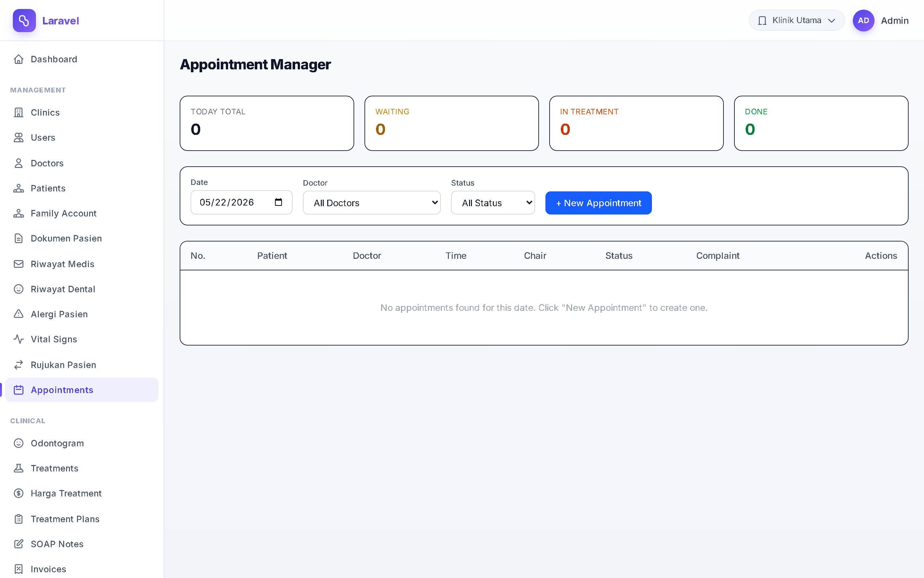
Task: Click the Patient column header
Action: 272,256
